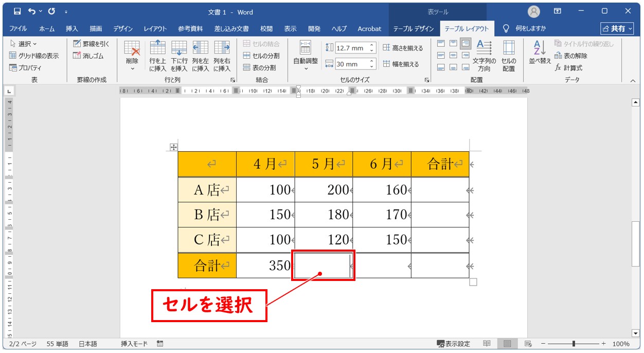Open Cell Margins (セルの配置) settings
The height and width of the screenshot is (353, 644).
pyautogui.click(x=509, y=56)
